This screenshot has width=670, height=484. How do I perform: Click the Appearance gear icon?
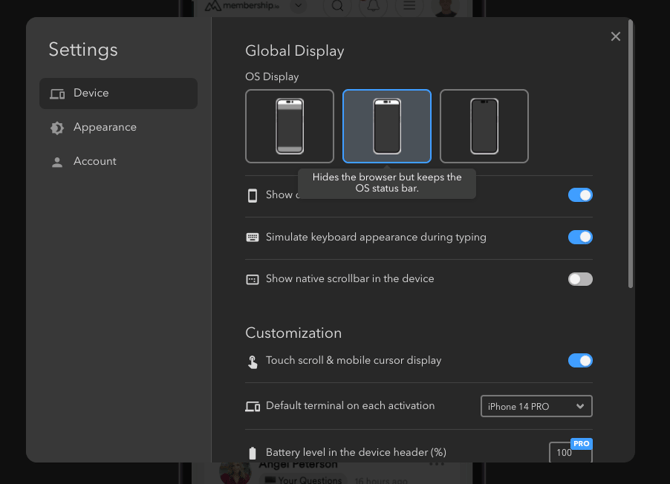(57, 128)
